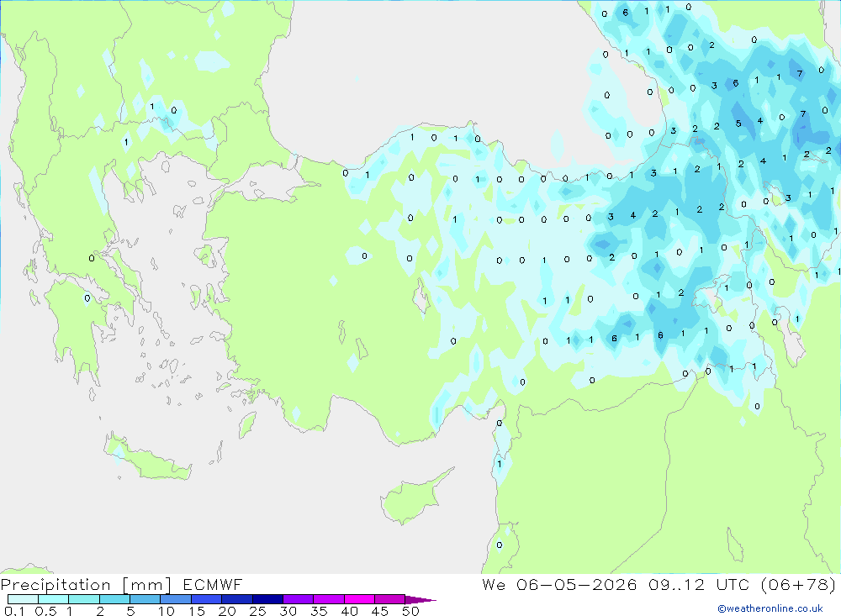This screenshot has width=841, height=616.
Task: Click the '09..12 UTC' time text
Action: (699, 584)
